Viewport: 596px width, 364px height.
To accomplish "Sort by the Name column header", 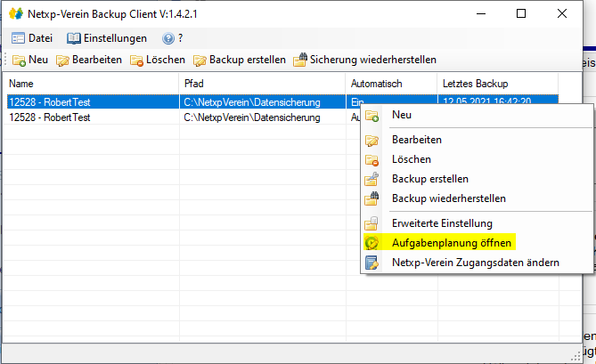I will (x=91, y=84).
